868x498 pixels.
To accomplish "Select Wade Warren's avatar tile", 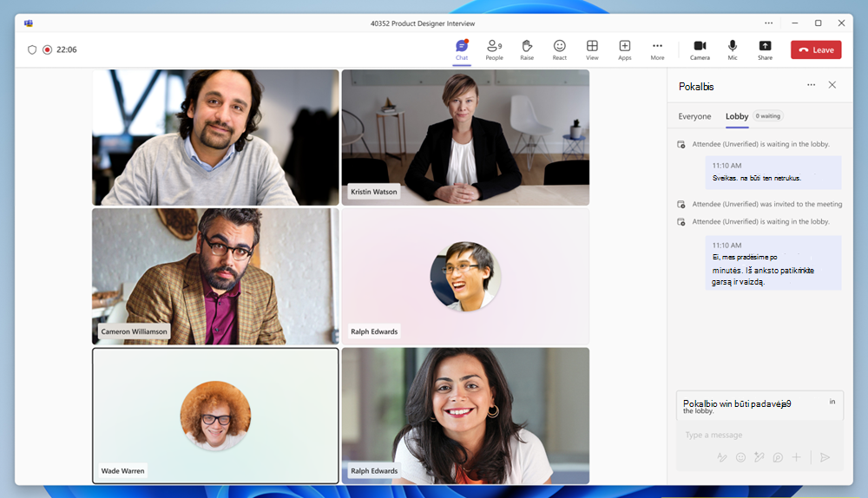I will [215, 416].
